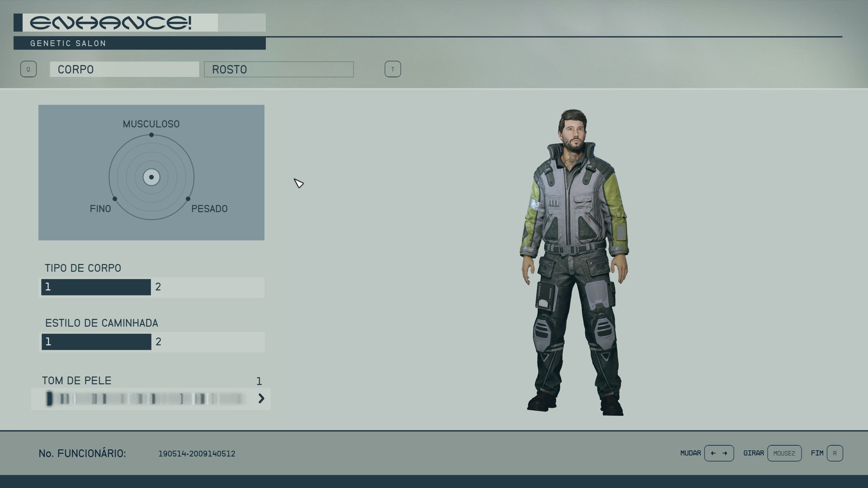This screenshot has height=488, width=868.
Task: Click the MUSCULOSO label text
Action: click(151, 124)
